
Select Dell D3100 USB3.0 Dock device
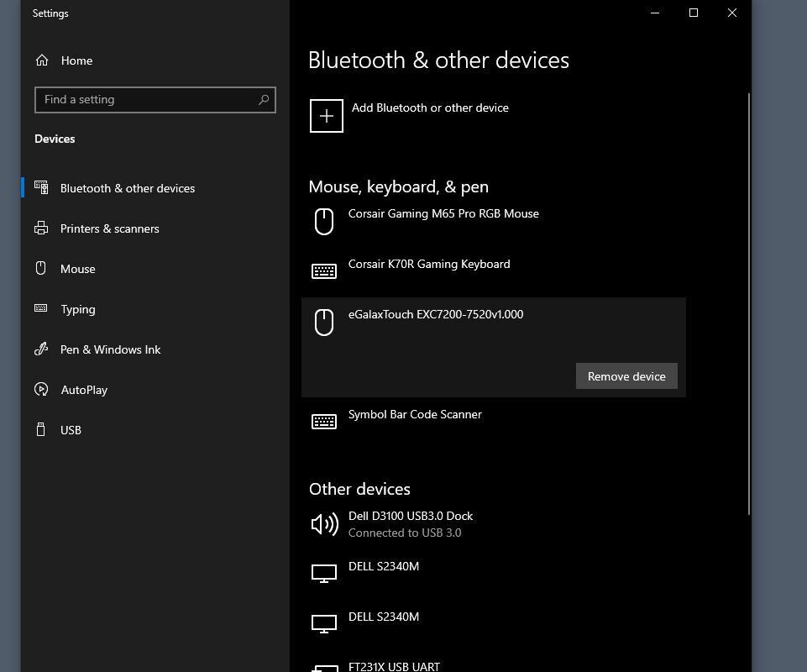click(411, 516)
